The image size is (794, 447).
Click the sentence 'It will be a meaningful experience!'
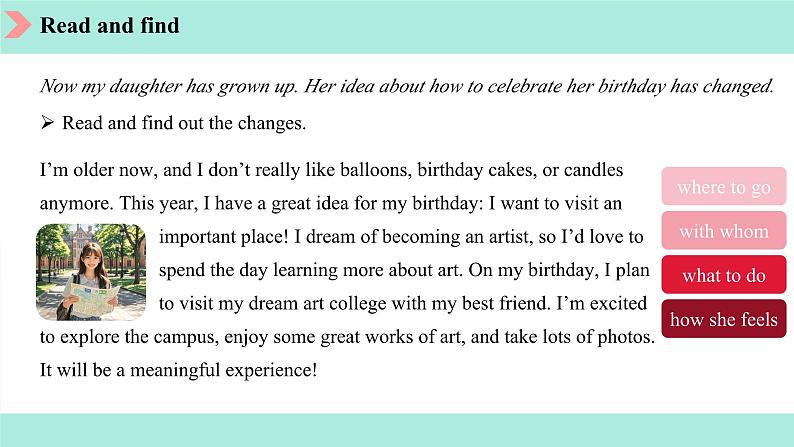click(178, 370)
